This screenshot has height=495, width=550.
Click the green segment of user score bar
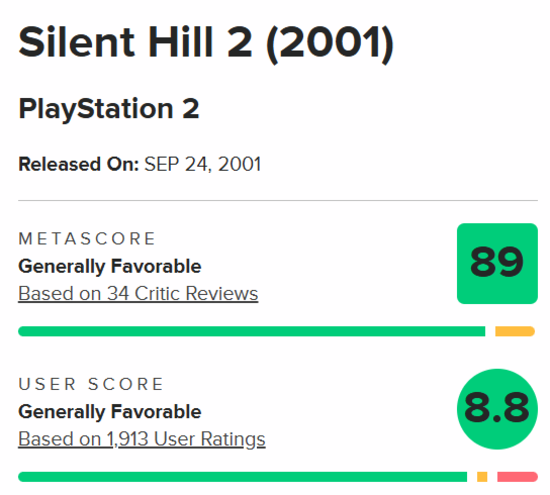click(x=242, y=477)
